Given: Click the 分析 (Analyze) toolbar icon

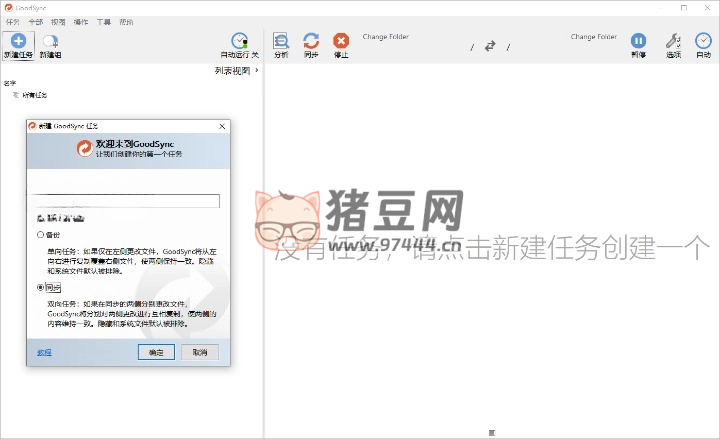Looking at the screenshot, I should coord(281,41).
